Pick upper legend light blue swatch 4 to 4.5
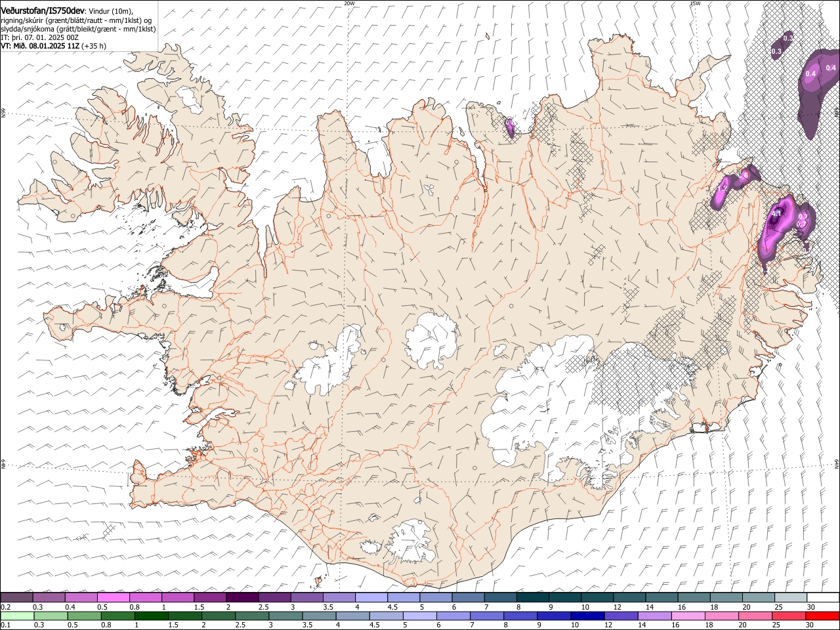The image size is (840, 630). point(371,598)
